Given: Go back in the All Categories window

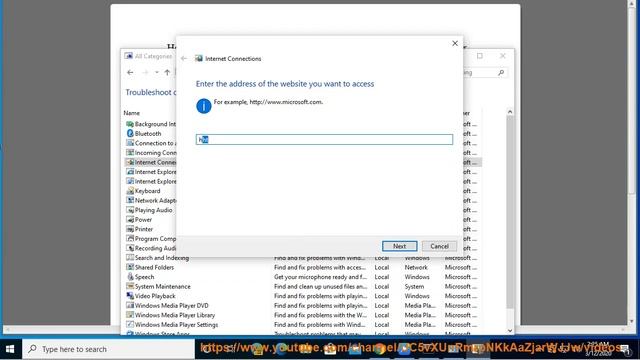Looking at the screenshot, I should [130, 72].
